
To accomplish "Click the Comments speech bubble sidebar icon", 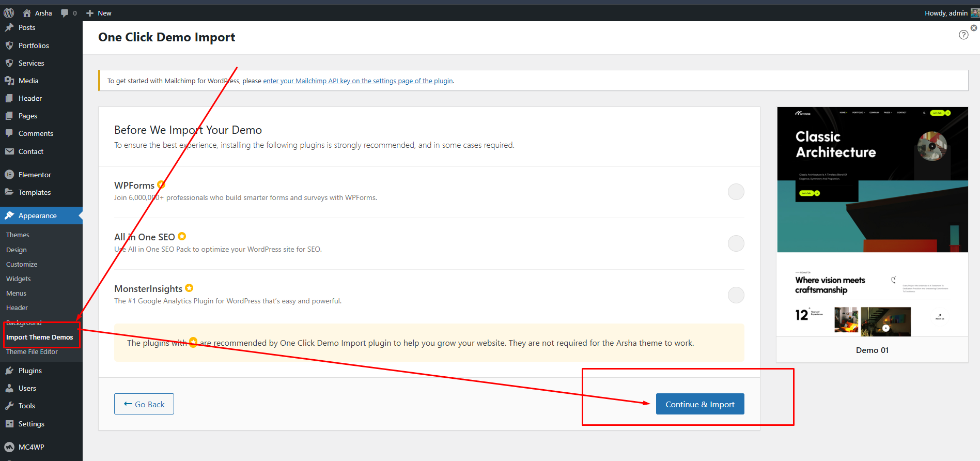I will [x=9, y=133].
